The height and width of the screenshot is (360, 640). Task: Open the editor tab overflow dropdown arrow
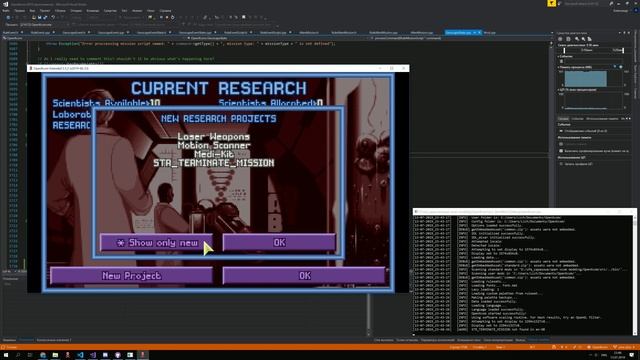click(552, 33)
